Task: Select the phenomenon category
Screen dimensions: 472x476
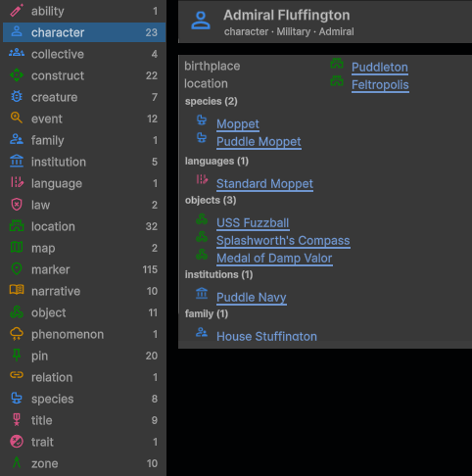Action: pos(84,334)
